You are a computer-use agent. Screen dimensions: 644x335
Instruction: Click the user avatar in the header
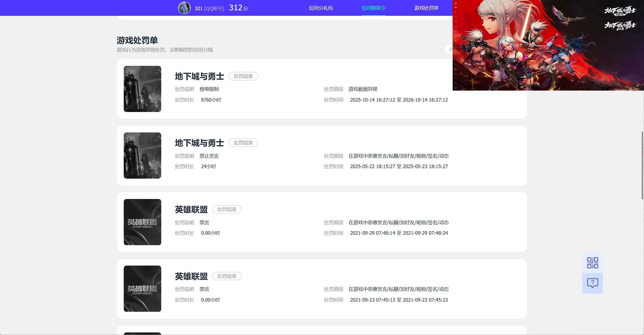184,8
